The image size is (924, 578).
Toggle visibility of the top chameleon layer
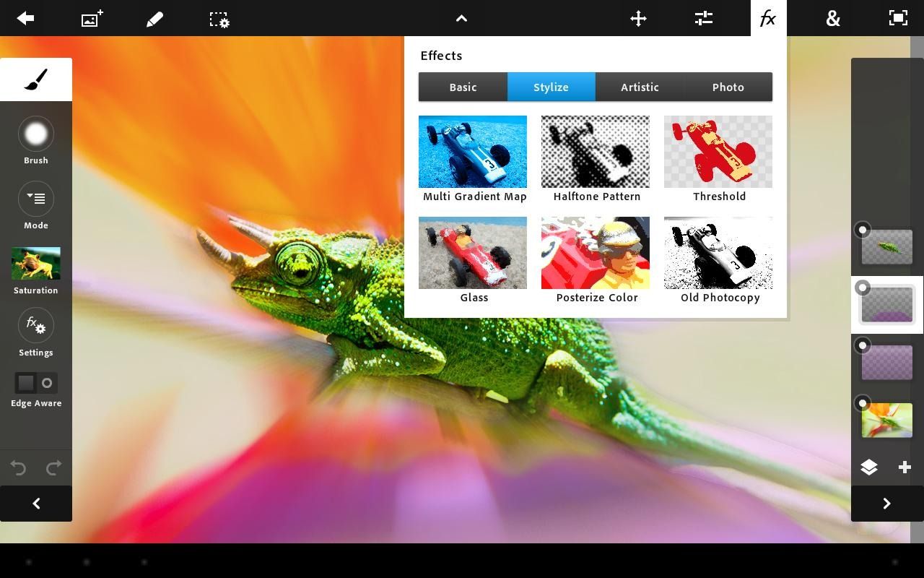tap(862, 230)
